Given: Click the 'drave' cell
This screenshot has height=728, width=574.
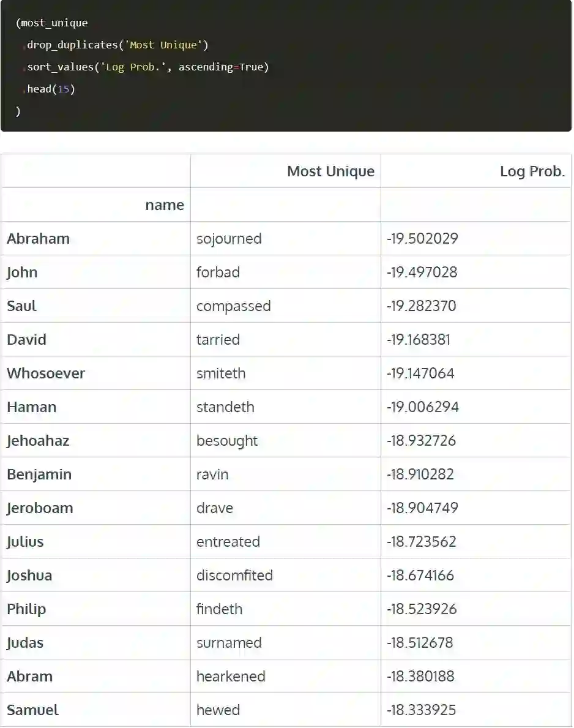Looking at the screenshot, I should coord(215,508).
